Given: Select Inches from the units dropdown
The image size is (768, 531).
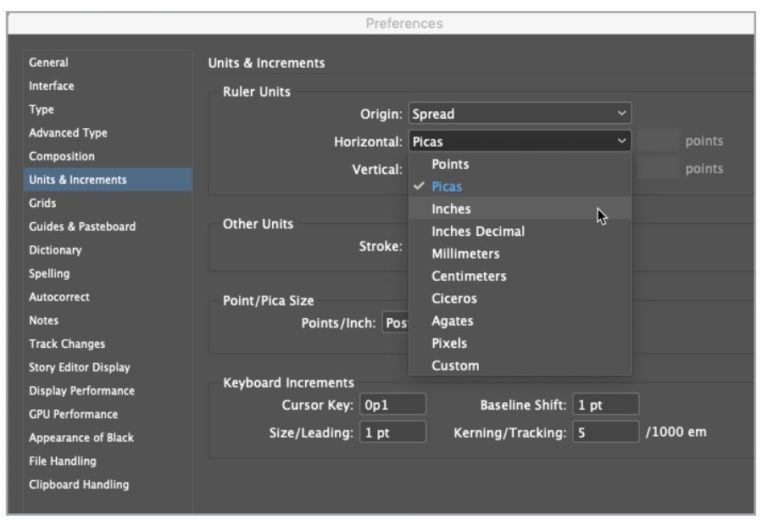Looking at the screenshot, I should click(451, 209).
